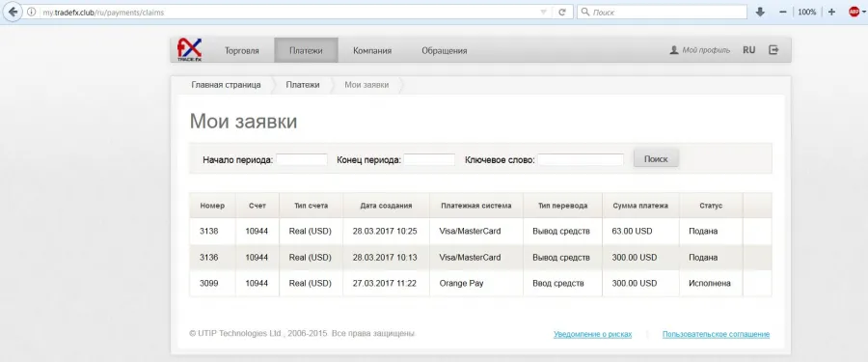868x362 pixels.
Task: Reset zoom via 100% indicator
Action: tap(807, 12)
